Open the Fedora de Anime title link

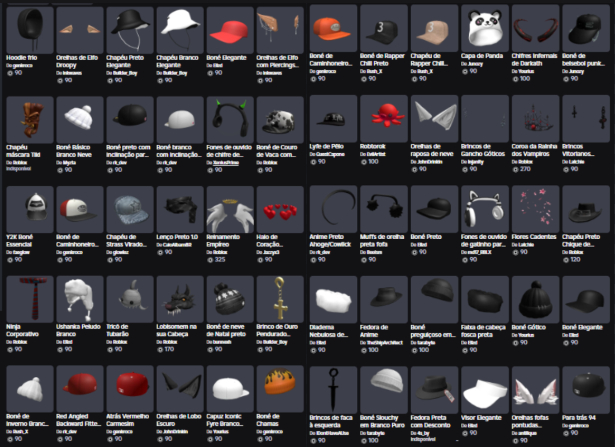point(374,331)
